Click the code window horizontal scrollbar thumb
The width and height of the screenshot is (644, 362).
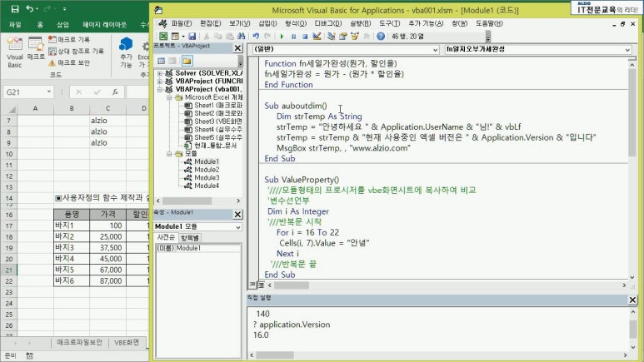[x=292, y=285]
